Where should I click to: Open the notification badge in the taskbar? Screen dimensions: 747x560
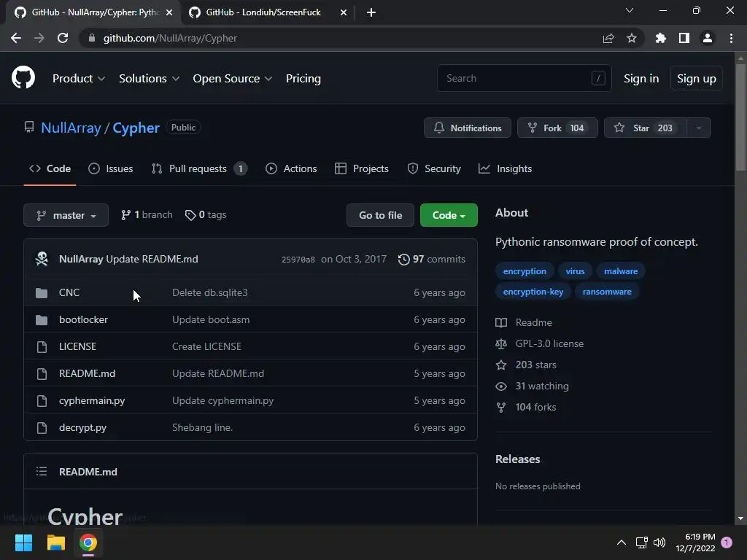(x=727, y=542)
